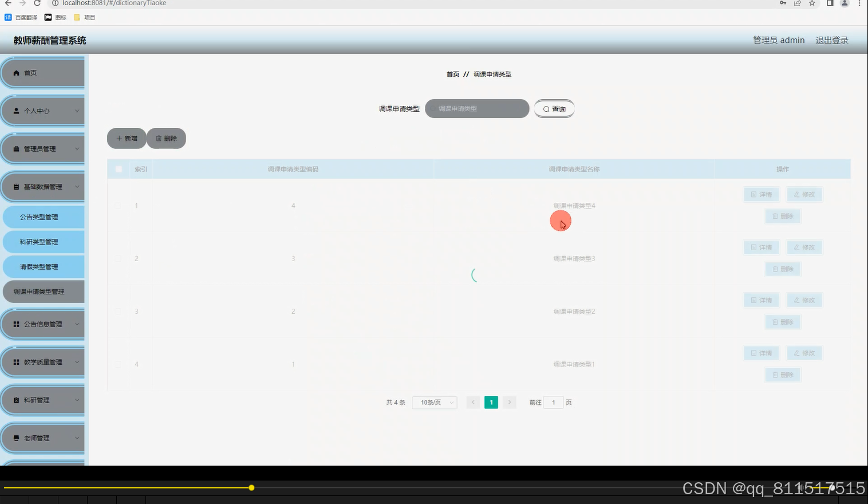
Task: Open 请假类型管理 submenu item
Action: [x=44, y=267]
